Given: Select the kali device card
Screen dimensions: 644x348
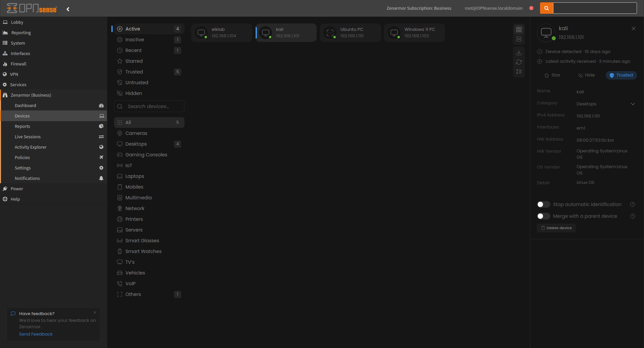Looking at the screenshot, I should [x=286, y=33].
